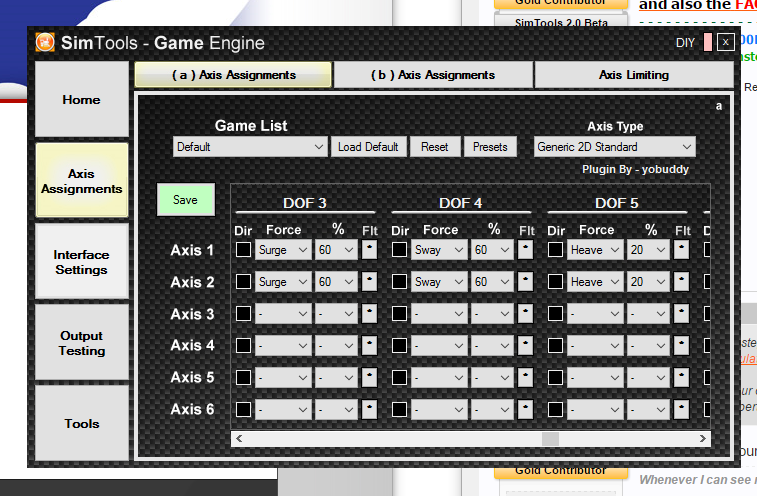Image resolution: width=757 pixels, height=496 pixels.
Task: Click Axis 4 DOF 5 Flt filter button
Action: coord(681,345)
